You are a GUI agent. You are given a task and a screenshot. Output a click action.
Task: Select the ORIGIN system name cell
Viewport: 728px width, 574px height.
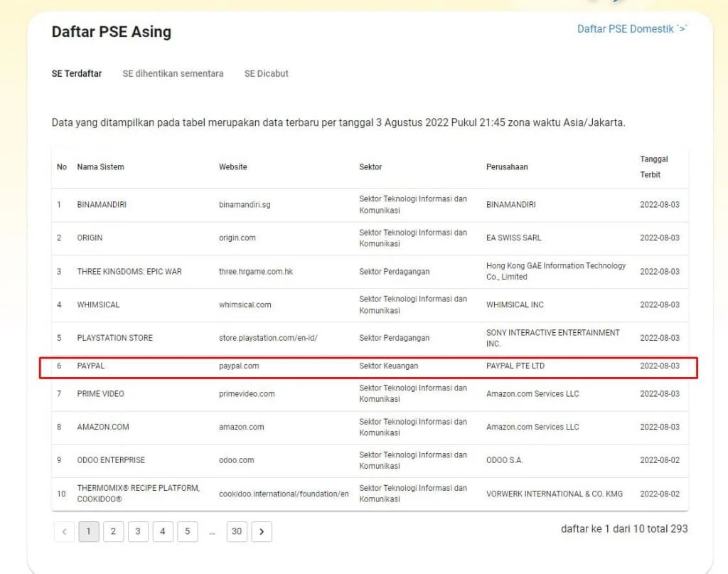pyautogui.click(x=90, y=238)
